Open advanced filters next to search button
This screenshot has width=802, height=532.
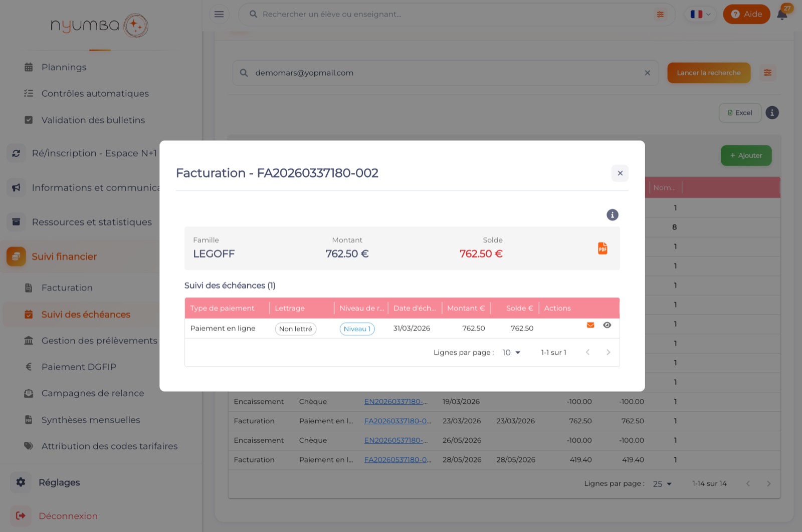pyautogui.click(x=767, y=73)
